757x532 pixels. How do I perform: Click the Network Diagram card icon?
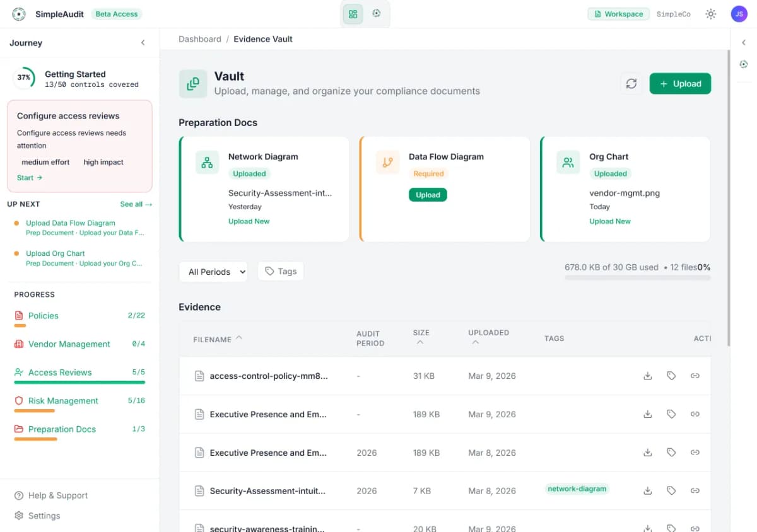207,162
